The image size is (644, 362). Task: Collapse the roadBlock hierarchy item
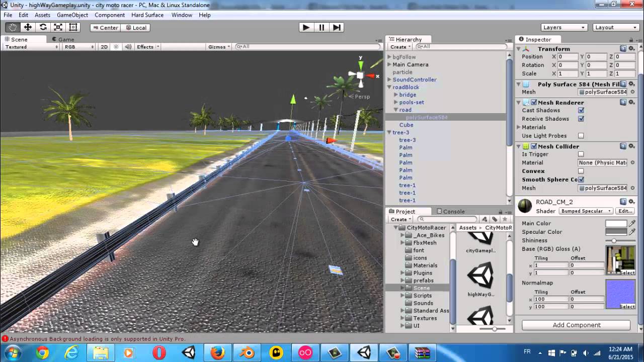point(389,87)
